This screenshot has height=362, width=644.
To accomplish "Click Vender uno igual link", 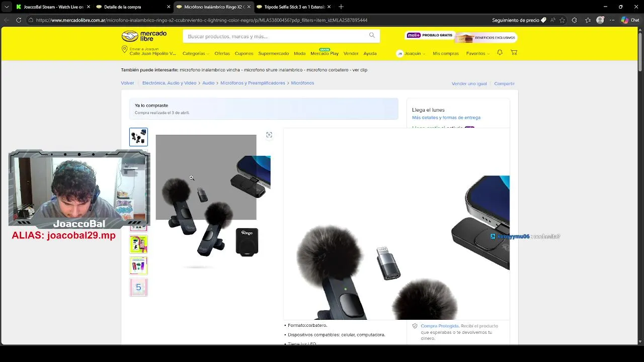I will tap(469, 83).
